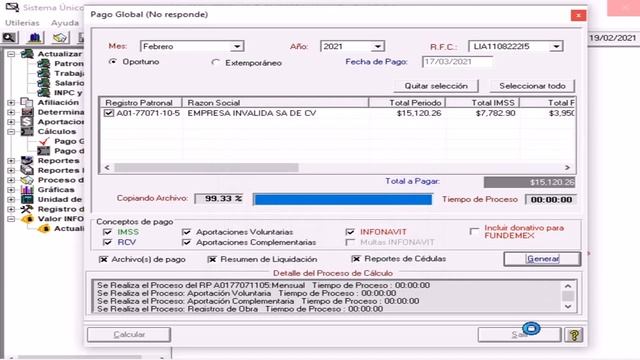Viewport: 640px width, 360px height.
Task: Open the Año dropdown
Action: 378,47
